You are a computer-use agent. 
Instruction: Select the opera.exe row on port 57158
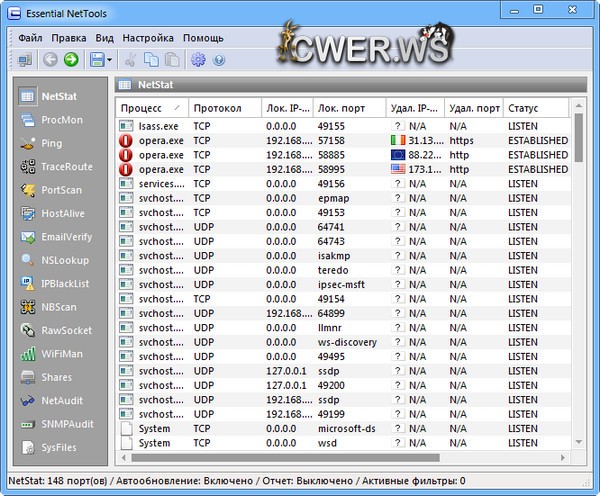tap(160, 141)
